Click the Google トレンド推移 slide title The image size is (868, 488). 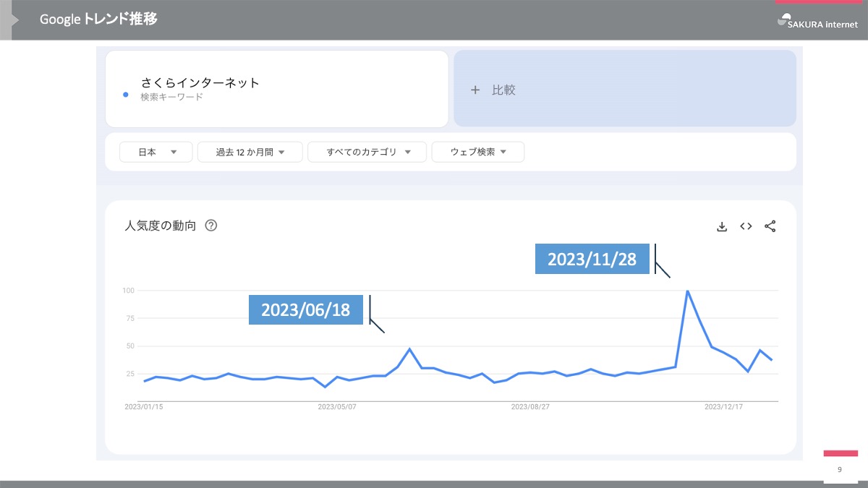tap(98, 20)
